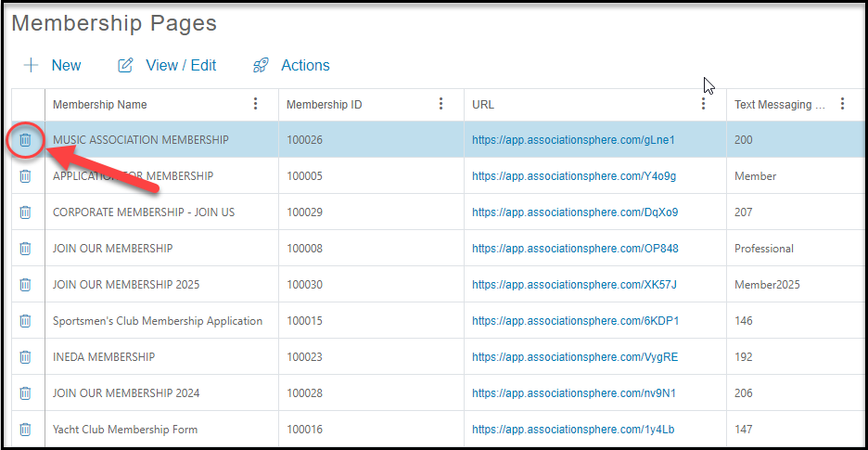Image resolution: width=868 pixels, height=450 pixels.
Task: Remove the Yacht Club Membership Form
Action: tap(25, 430)
